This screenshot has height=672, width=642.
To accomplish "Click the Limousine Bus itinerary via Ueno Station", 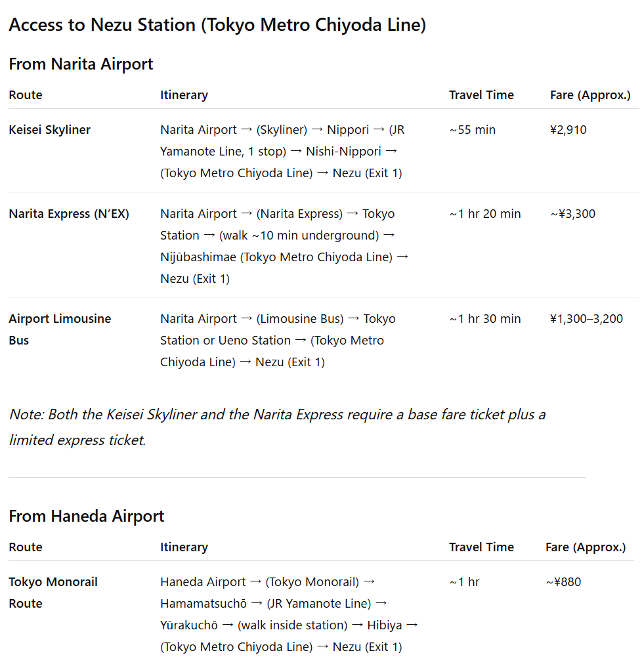I will pyautogui.click(x=278, y=341).
